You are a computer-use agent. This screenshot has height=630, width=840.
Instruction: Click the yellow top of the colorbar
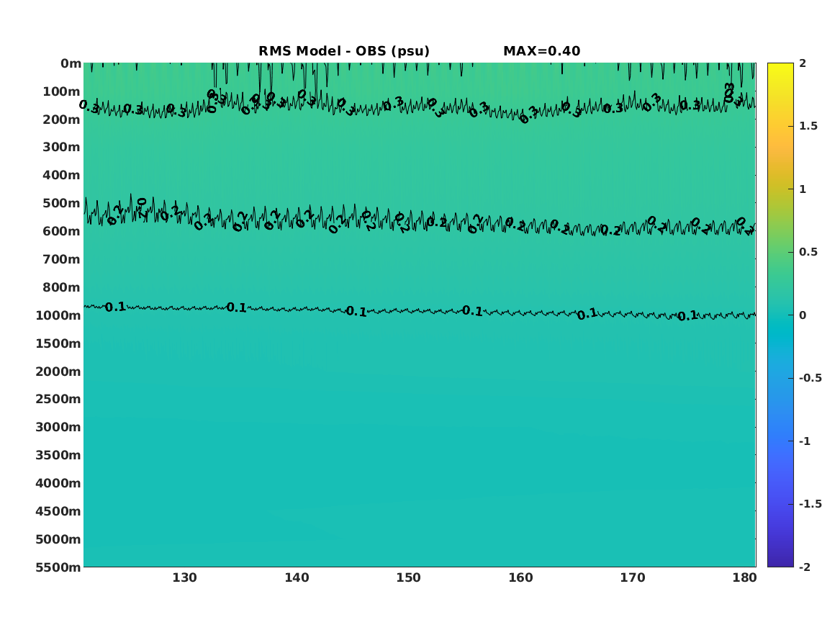780,66
